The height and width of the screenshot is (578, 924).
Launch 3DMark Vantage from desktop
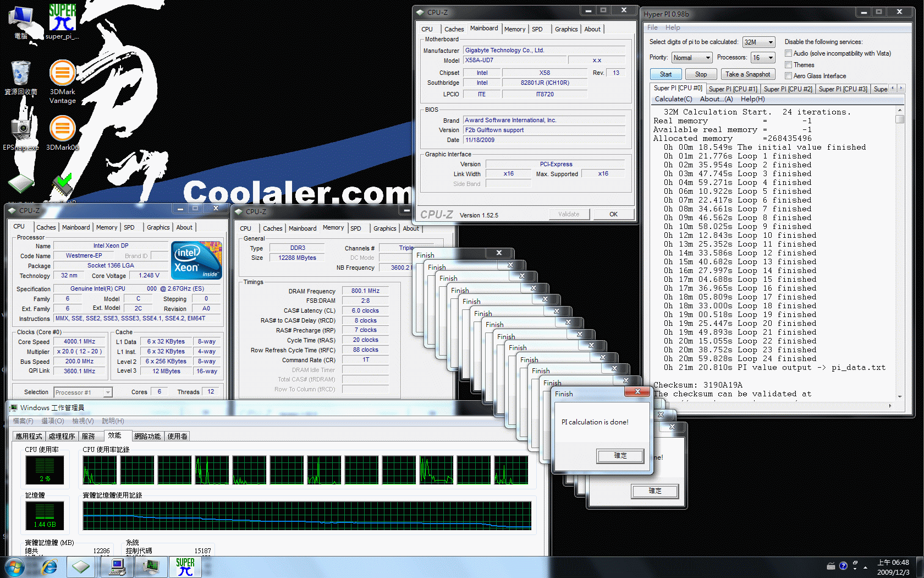(x=62, y=81)
